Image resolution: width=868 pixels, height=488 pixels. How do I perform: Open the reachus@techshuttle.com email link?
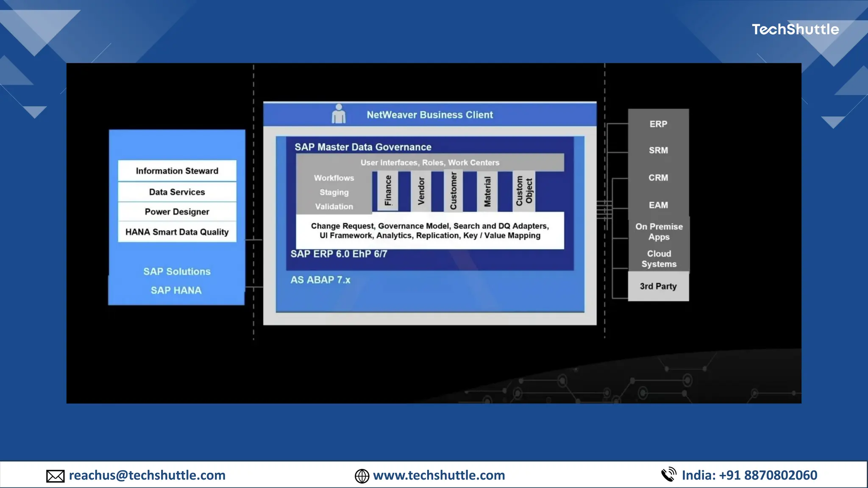click(147, 475)
